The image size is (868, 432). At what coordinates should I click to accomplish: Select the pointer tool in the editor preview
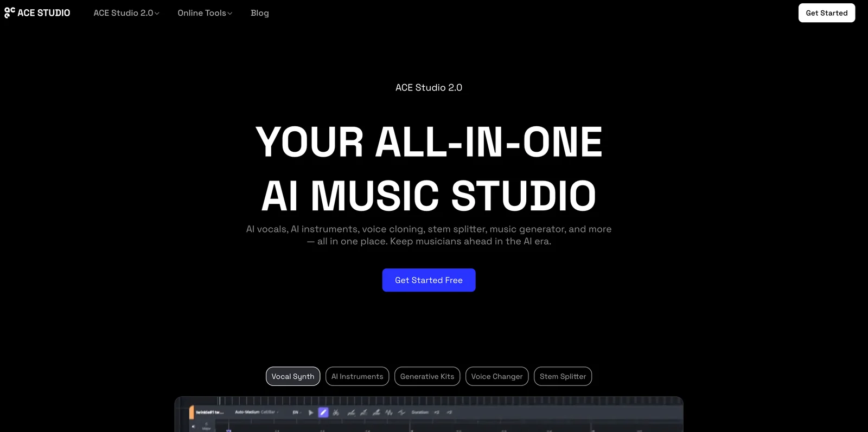(x=311, y=412)
